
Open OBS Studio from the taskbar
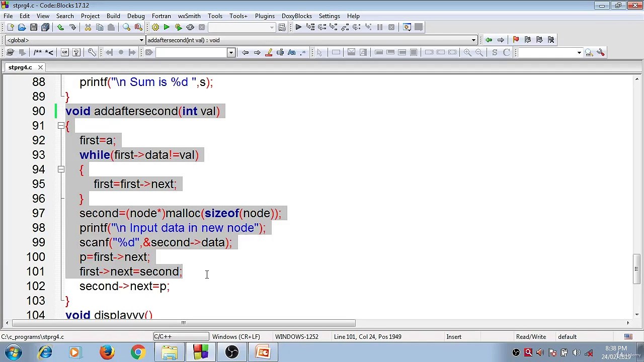point(232,352)
